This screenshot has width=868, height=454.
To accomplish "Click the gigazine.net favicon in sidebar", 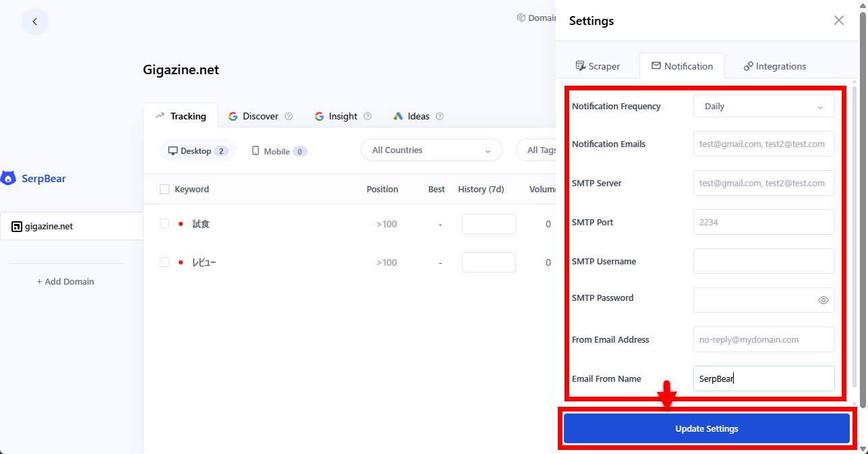I will [17, 227].
